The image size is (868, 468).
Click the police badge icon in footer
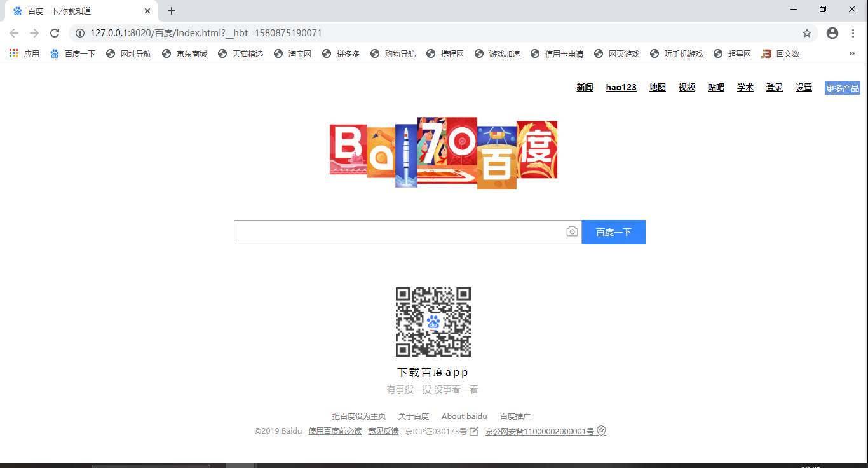point(601,430)
